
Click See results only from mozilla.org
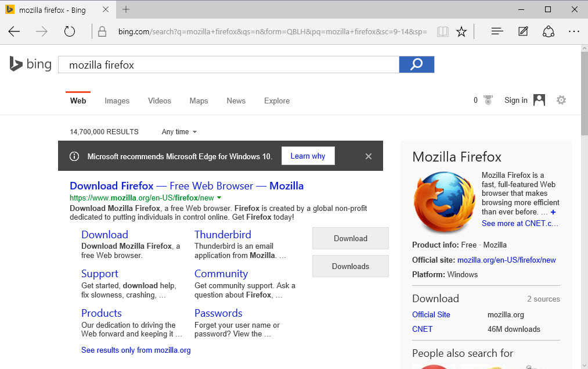[136, 350]
